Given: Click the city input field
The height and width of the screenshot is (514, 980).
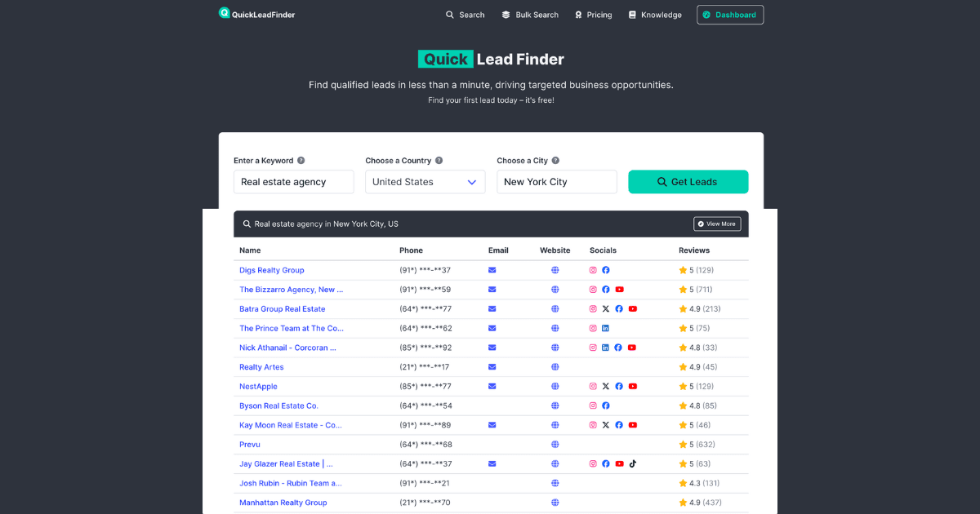Looking at the screenshot, I should (557, 182).
